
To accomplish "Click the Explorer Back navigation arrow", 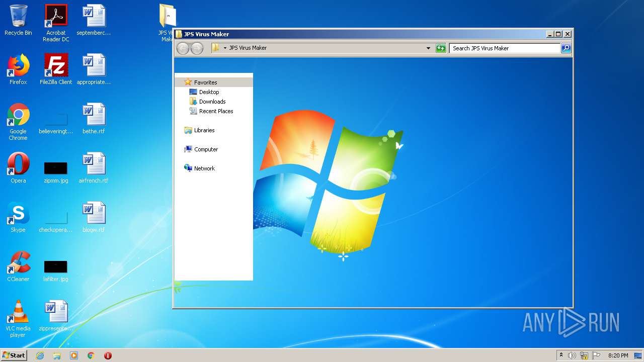I will click(183, 48).
